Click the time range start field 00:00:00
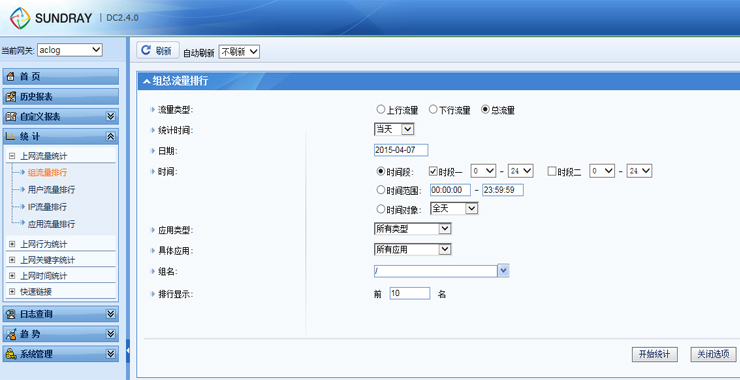 click(450, 190)
